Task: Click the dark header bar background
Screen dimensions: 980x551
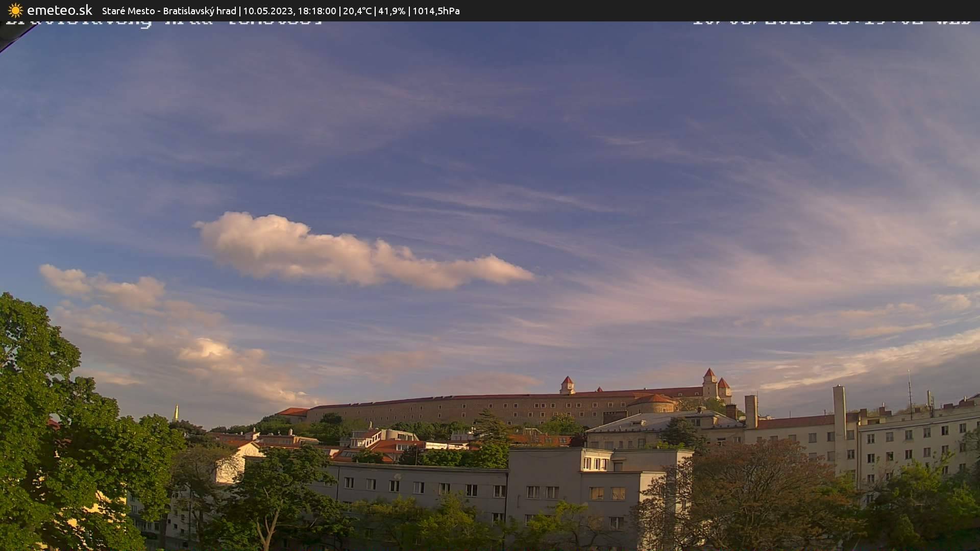Action: (x=715, y=10)
